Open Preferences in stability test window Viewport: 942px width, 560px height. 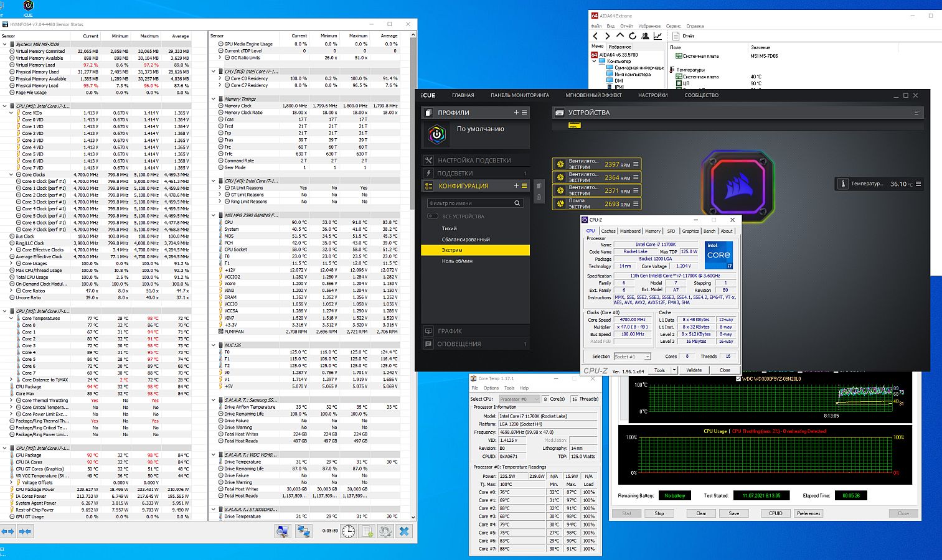809,513
